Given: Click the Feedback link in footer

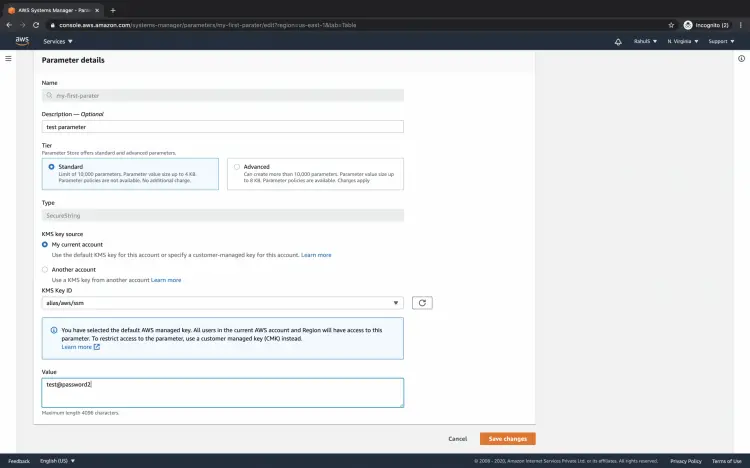Looking at the screenshot, I should click(x=19, y=461).
